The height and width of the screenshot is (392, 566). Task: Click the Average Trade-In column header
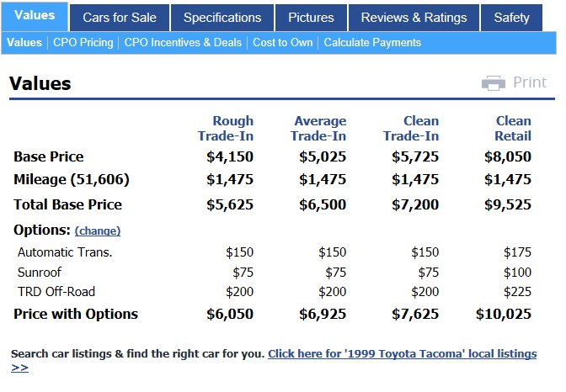(x=318, y=129)
